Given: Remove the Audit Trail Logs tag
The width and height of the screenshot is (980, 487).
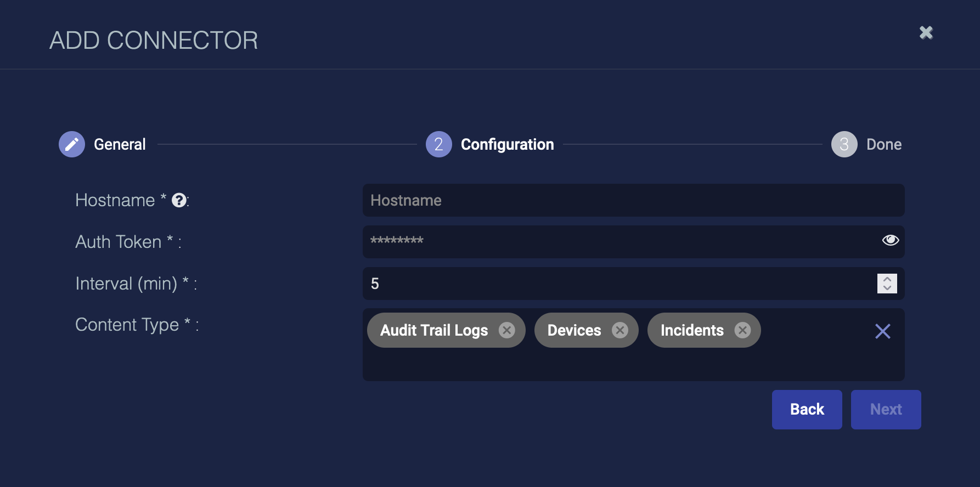Looking at the screenshot, I should click(506, 330).
